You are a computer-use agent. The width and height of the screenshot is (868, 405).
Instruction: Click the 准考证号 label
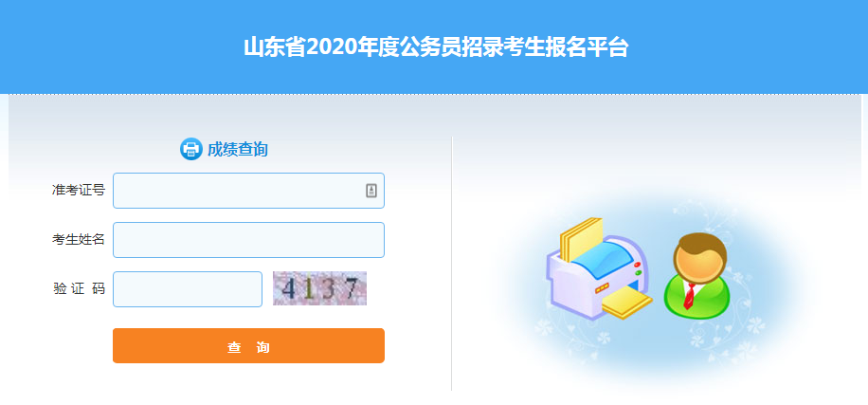78,191
